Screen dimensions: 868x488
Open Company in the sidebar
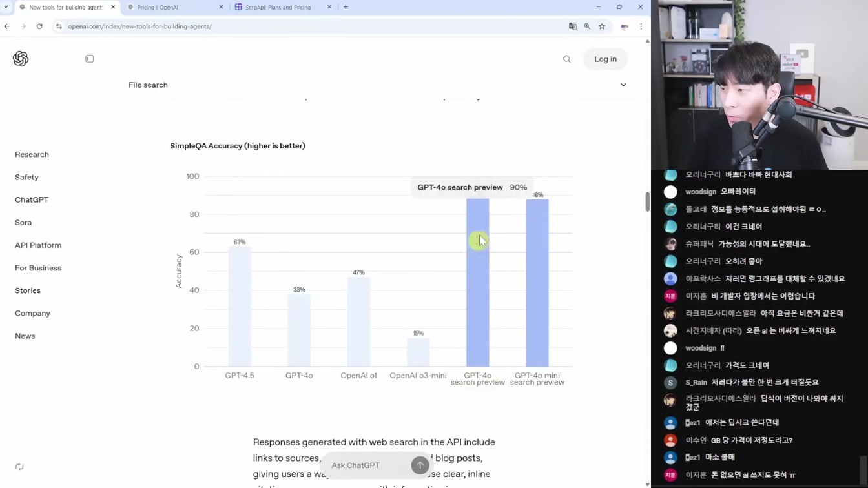32,313
